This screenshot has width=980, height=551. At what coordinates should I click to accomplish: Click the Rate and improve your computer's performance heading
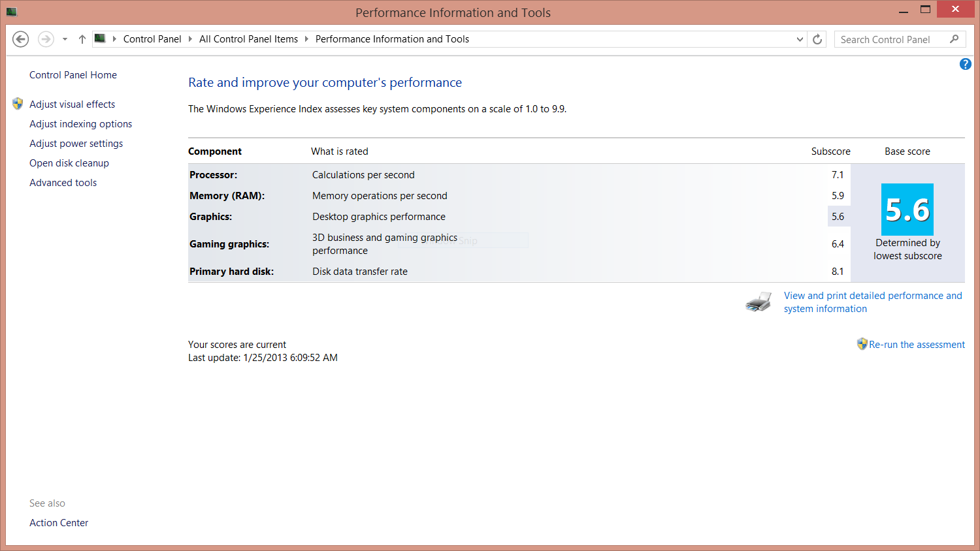325,83
